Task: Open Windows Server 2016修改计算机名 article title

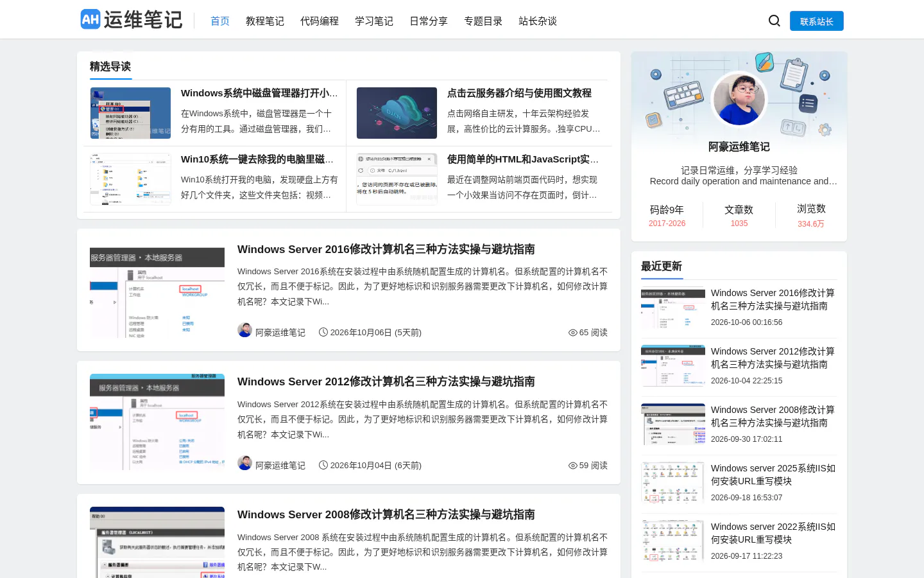Action: pyautogui.click(x=386, y=249)
